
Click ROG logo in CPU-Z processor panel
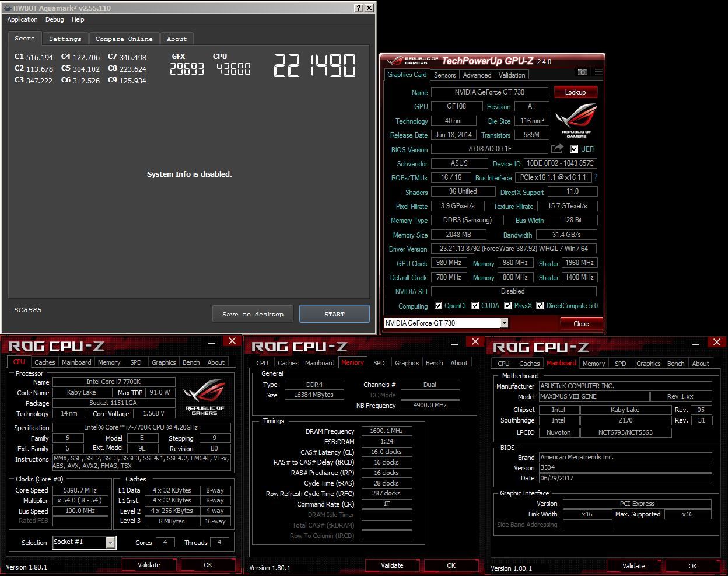(x=204, y=397)
